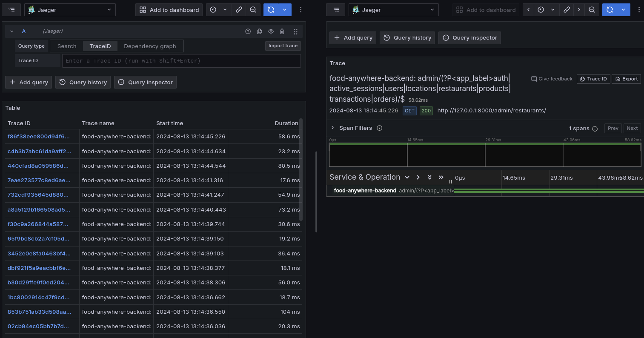The height and width of the screenshot is (338, 644).
Task: Select TraceID query type
Action: point(100,46)
